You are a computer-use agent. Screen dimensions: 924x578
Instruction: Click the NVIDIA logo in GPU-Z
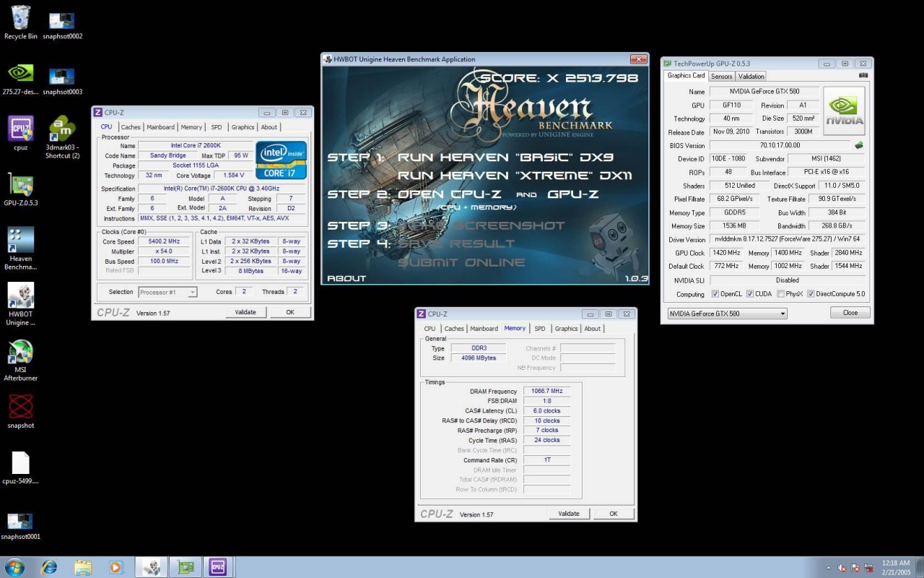[x=844, y=111]
